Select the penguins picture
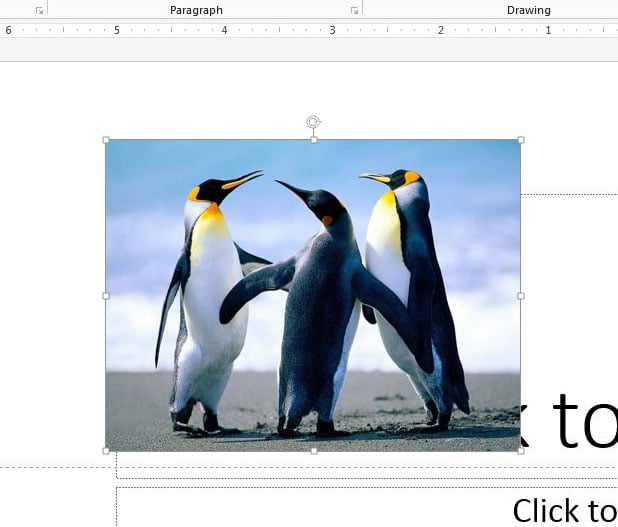618x527 pixels. 313,295
